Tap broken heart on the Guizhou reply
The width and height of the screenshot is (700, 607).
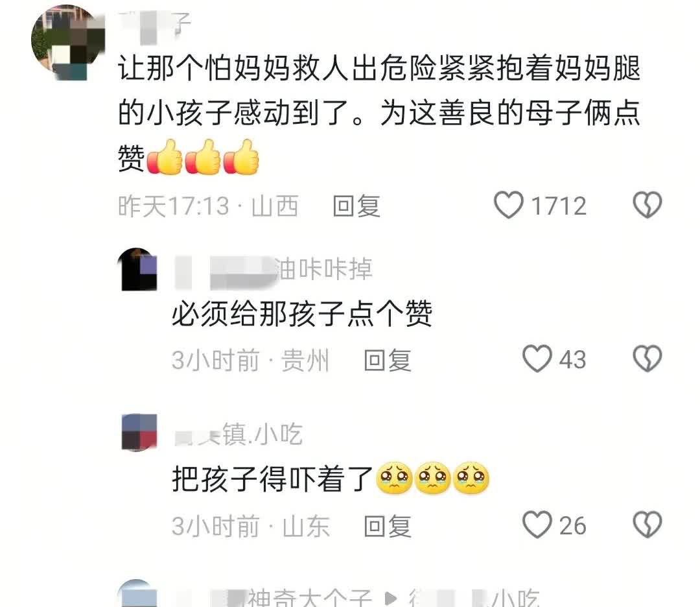coord(647,359)
